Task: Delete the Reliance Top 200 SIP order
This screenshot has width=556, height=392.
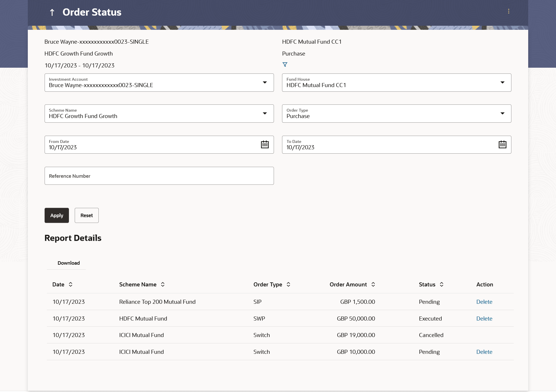Action: (484, 302)
